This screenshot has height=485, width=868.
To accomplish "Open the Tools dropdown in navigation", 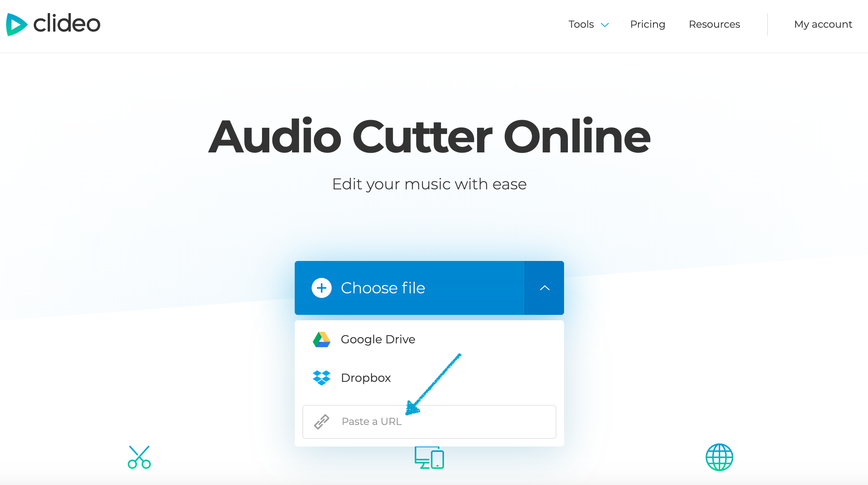I will (588, 24).
